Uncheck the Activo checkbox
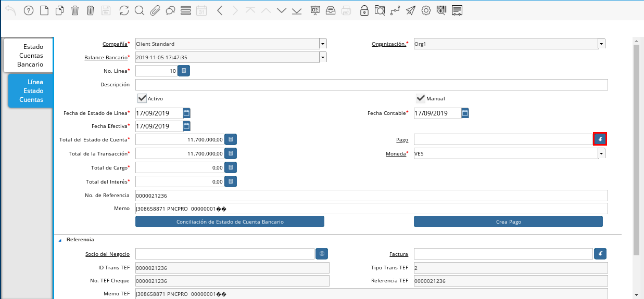Screen dimensions: 644x299 coord(142,98)
